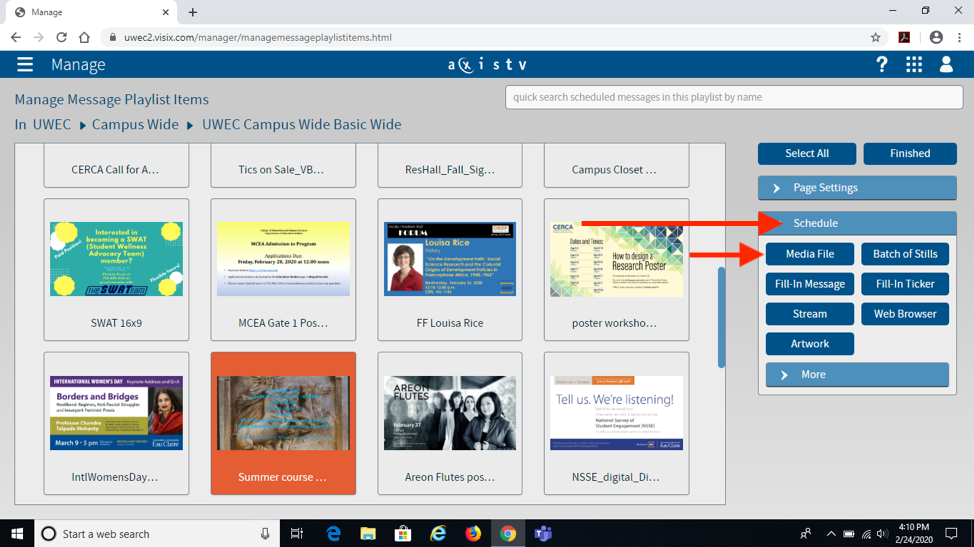Open the notification center icon

[x=951, y=533]
